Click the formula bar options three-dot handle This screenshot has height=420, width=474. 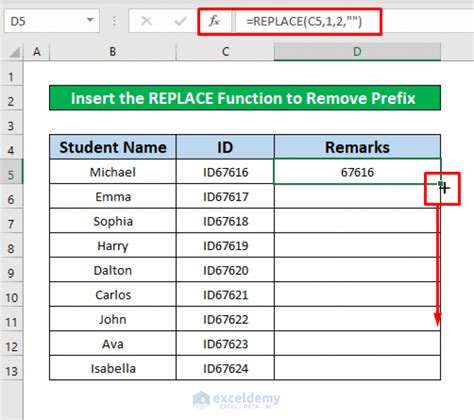(114, 21)
